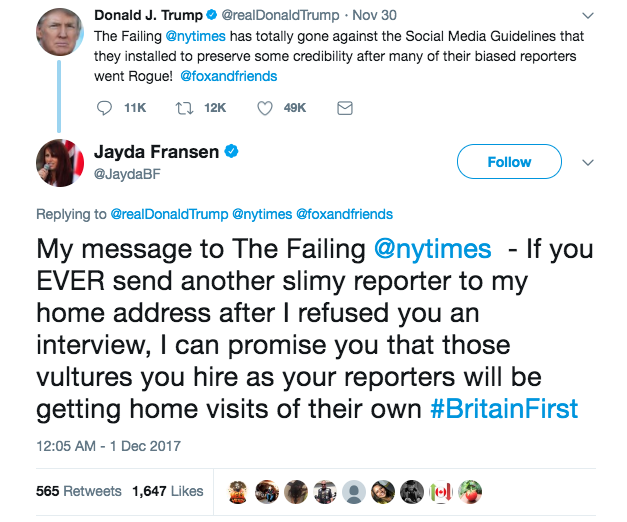View the 1,647 Likes list
This screenshot has width=627, height=522.
(x=168, y=491)
